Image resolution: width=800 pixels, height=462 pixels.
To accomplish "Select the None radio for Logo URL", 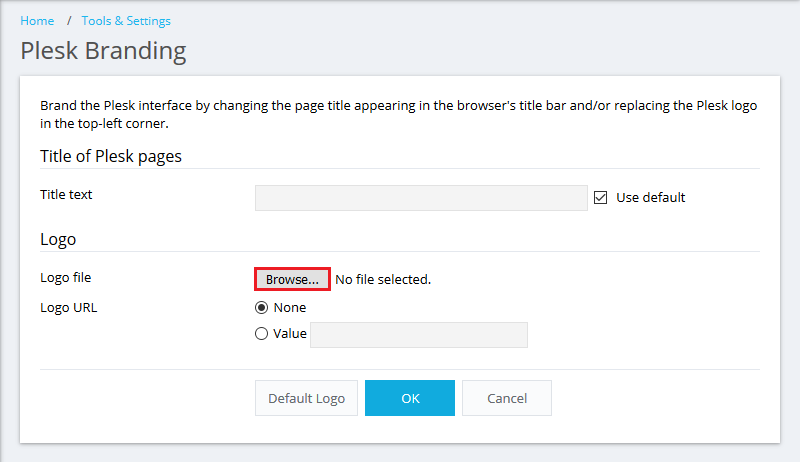I will pos(262,308).
